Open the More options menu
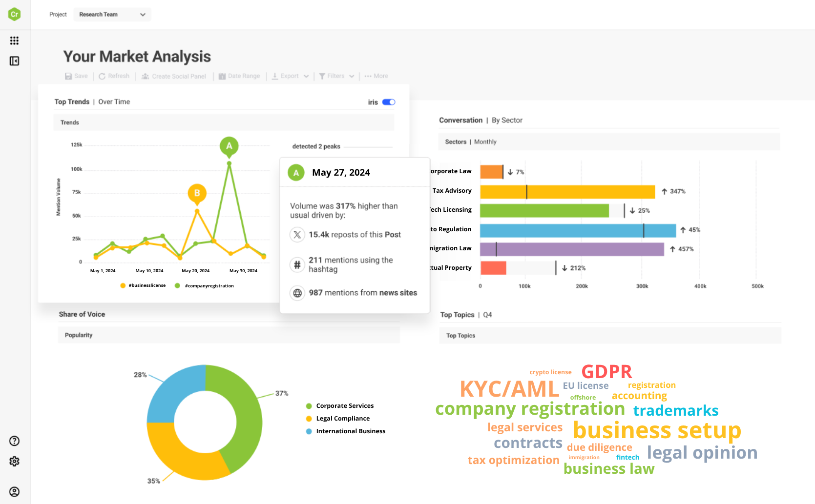 tap(376, 76)
